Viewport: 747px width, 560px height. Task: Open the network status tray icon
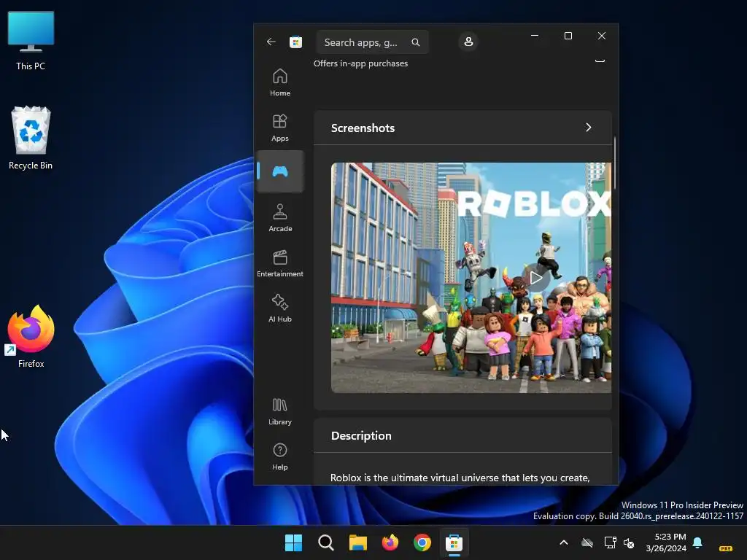[x=610, y=542]
